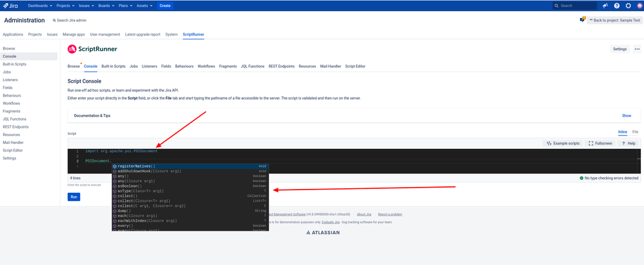
Task: Open the Latest upgrade report tab
Action: 142,35
